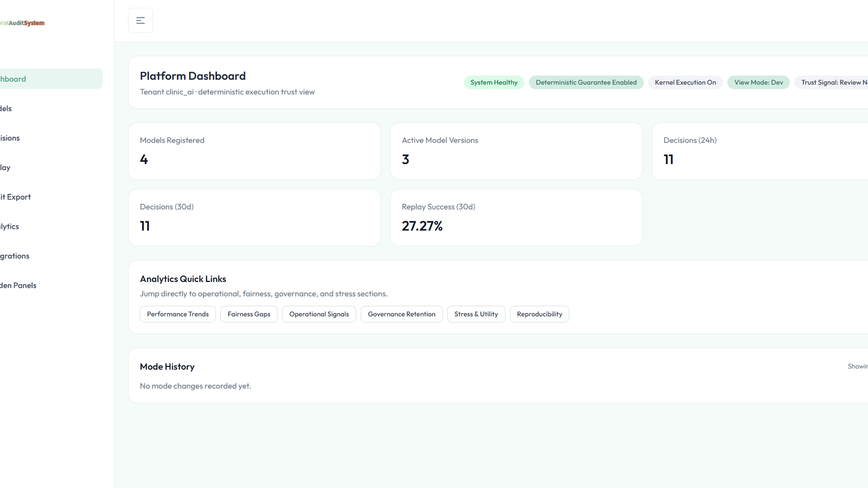The height and width of the screenshot is (488, 868).
Task: Click the Governance Retention quick link
Action: pyautogui.click(x=401, y=314)
